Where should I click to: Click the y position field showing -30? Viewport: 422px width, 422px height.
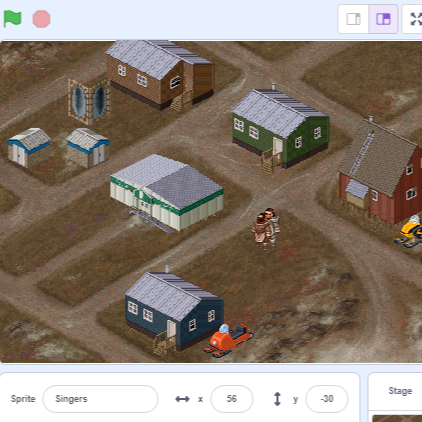pos(327,399)
